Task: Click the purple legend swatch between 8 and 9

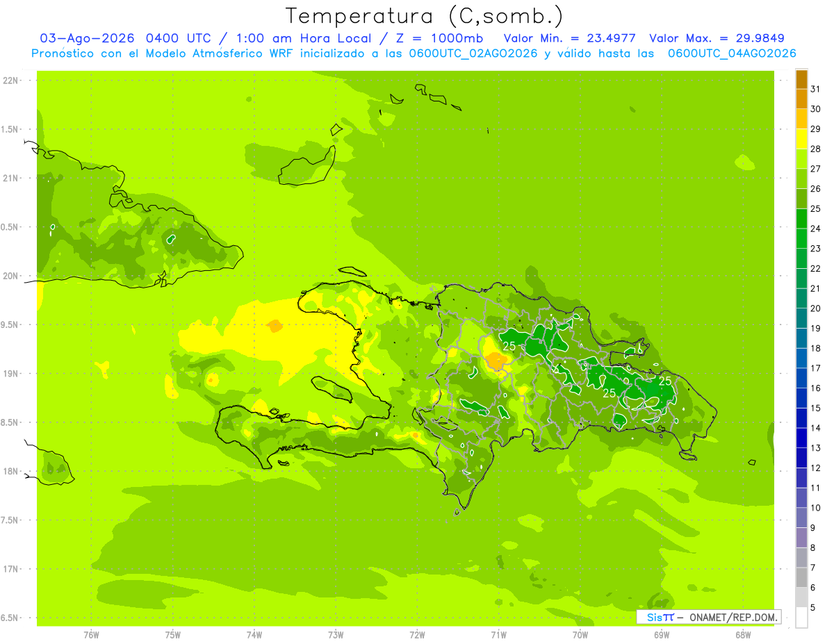Action: tap(801, 538)
